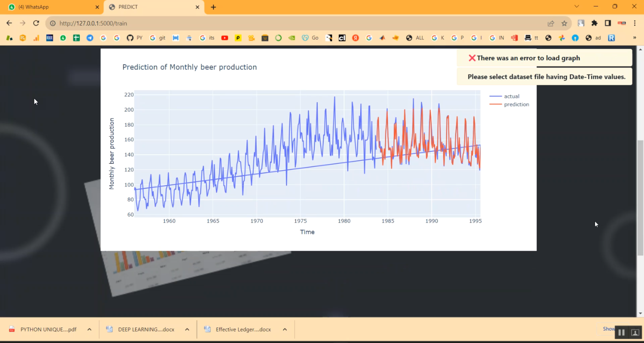Toggle the browser side panel
The width and height of the screenshot is (644, 343).
coord(608,23)
